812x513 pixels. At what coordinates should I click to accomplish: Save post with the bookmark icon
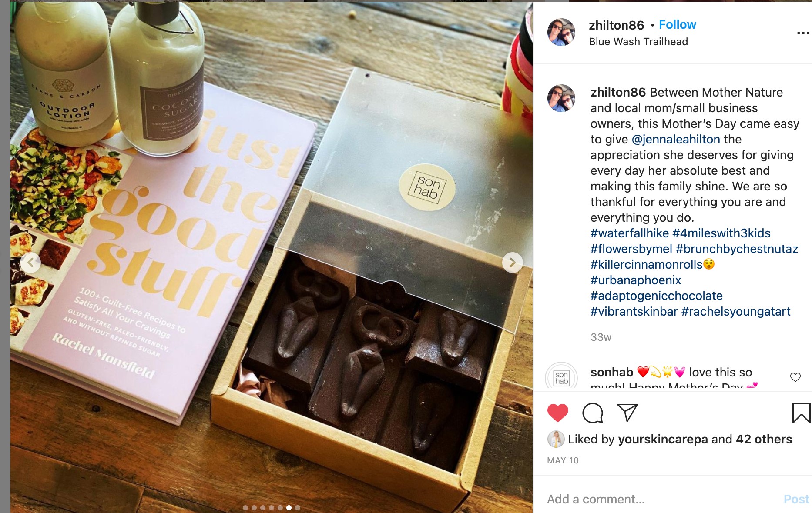pyautogui.click(x=801, y=413)
